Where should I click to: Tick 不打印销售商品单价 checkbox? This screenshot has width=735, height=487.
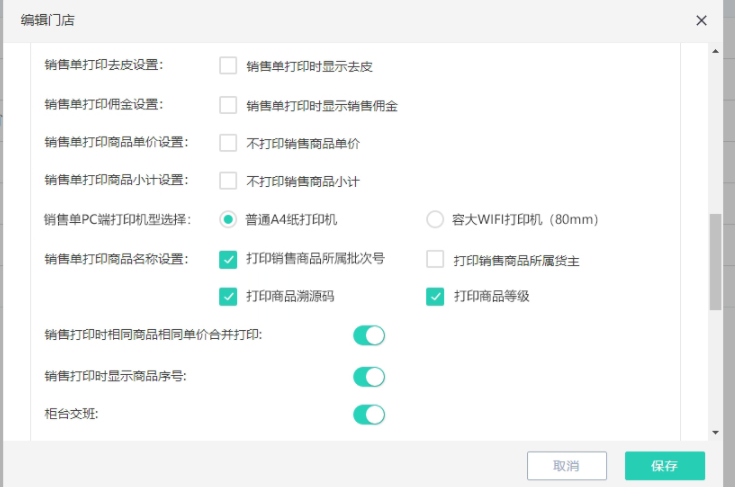228,142
